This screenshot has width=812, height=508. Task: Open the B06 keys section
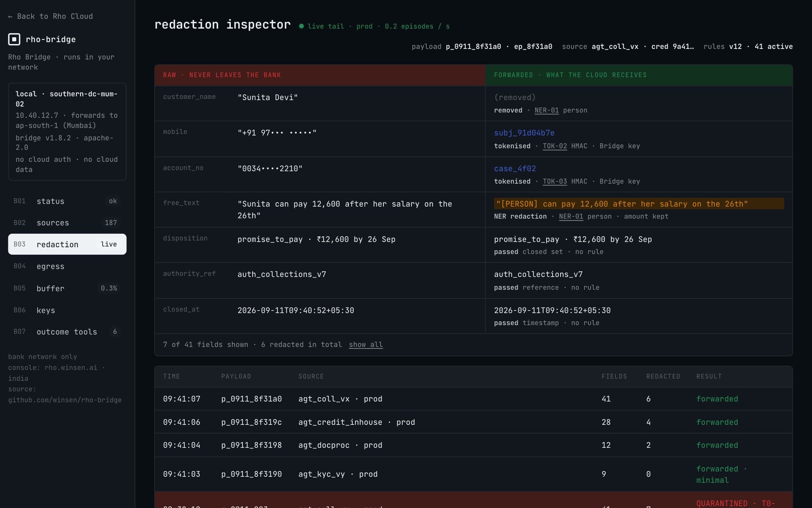coord(67,310)
